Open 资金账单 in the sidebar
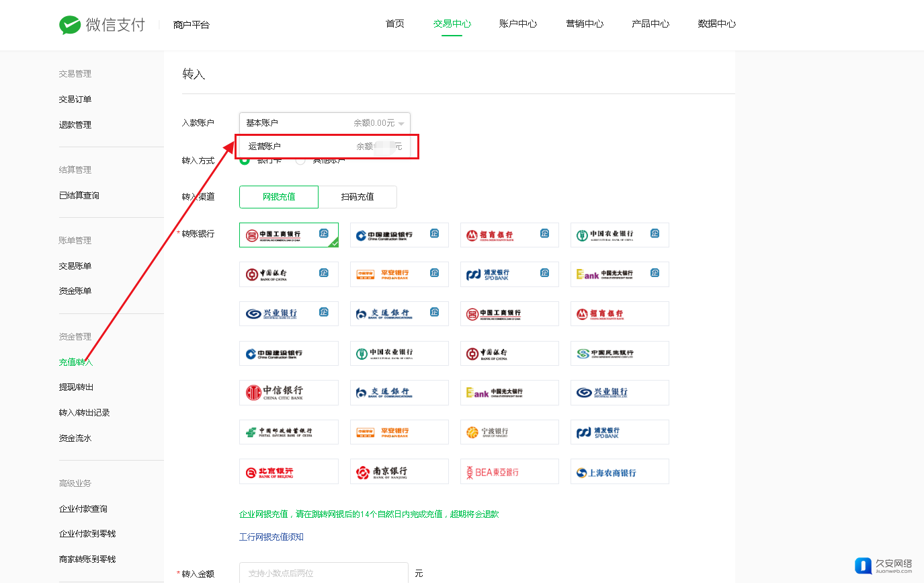This screenshot has width=924, height=583. (75, 291)
